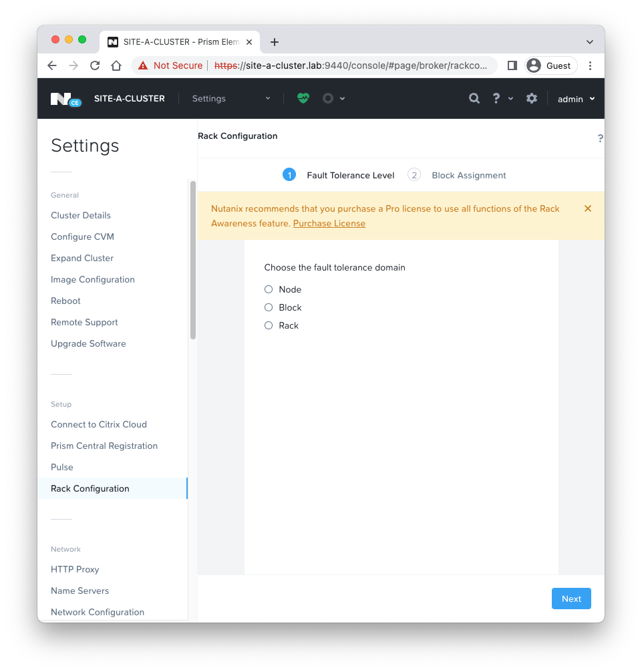Click the browser home icon
Image resolution: width=642 pixels, height=672 pixels.
coord(116,65)
